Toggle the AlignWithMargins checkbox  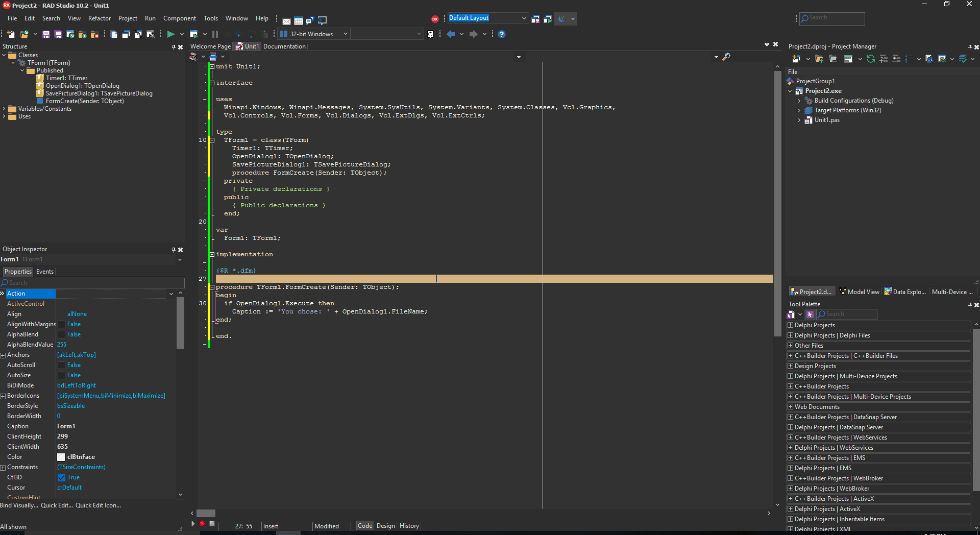point(62,324)
